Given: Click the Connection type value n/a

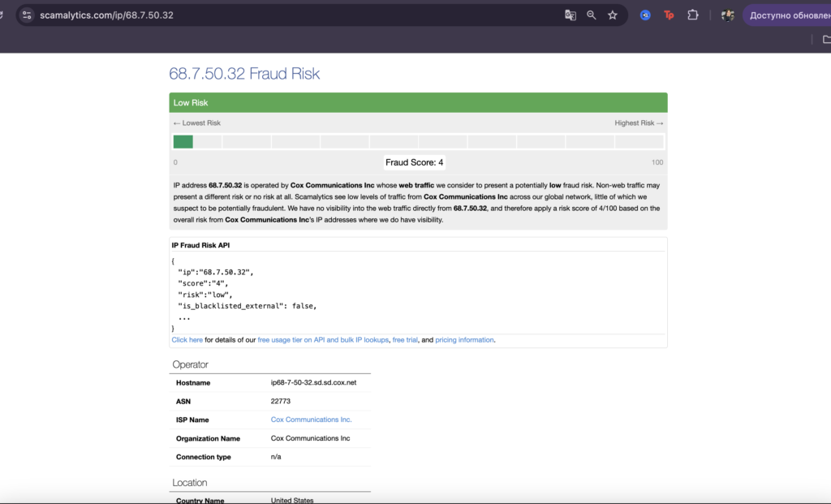Looking at the screenshot, I should (276, 457).
